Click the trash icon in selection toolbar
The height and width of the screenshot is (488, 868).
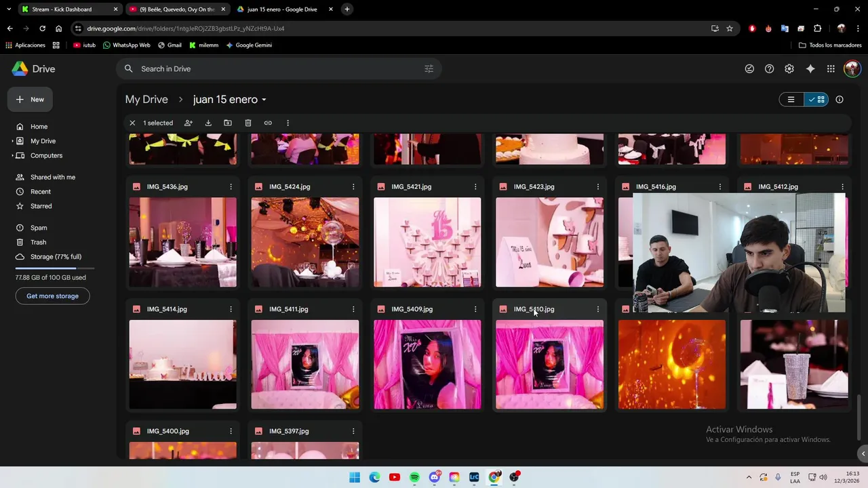coord(248,123)
